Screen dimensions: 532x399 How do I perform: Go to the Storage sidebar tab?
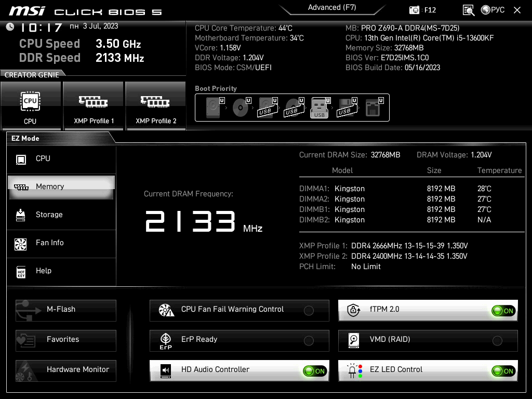61,215
